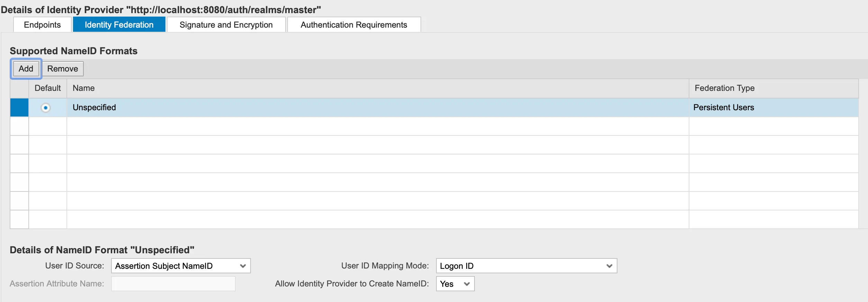
Task: Select the Unspecified name cell
Action: 94,107
